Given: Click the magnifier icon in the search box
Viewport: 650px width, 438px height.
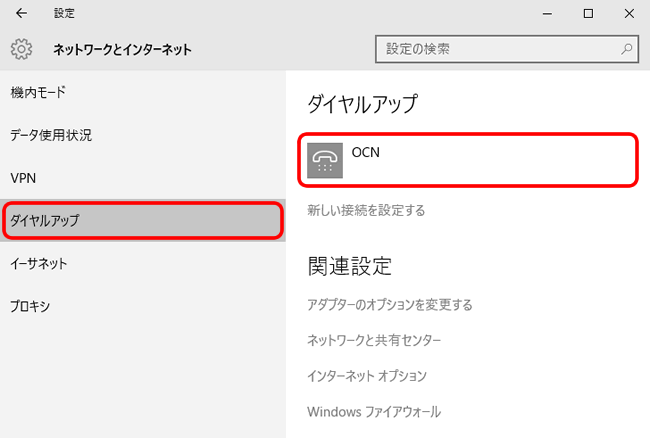Looking at the screenshot, I should pyautogui.click(x=627, y=48).
